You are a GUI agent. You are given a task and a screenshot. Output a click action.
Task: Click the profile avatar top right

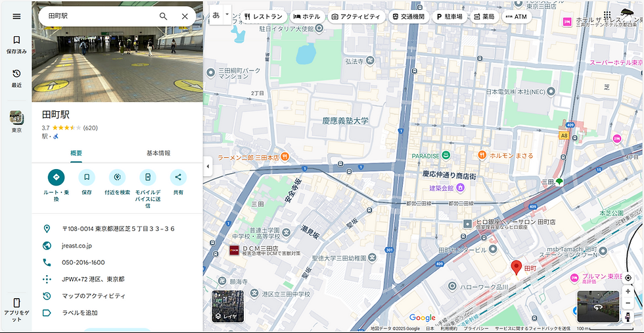(628, 13)
